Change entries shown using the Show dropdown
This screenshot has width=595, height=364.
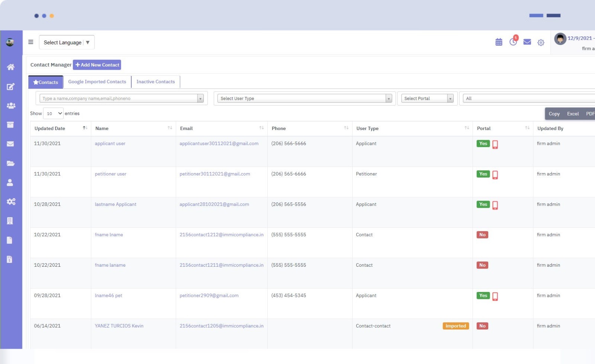53,113
